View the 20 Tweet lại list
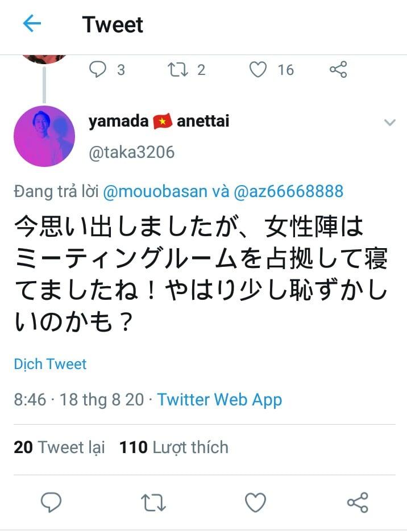This screenshot has width=407, height=532. [x=60, y=447]
